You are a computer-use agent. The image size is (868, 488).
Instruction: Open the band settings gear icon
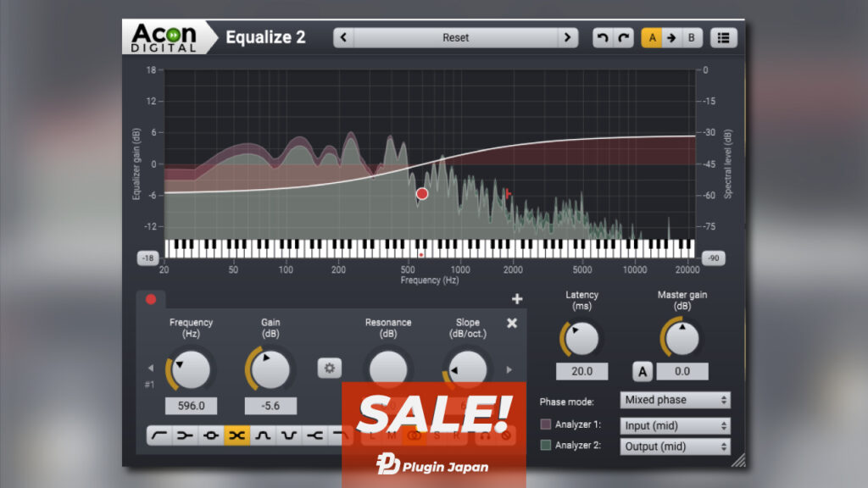(x=330, y=368)
